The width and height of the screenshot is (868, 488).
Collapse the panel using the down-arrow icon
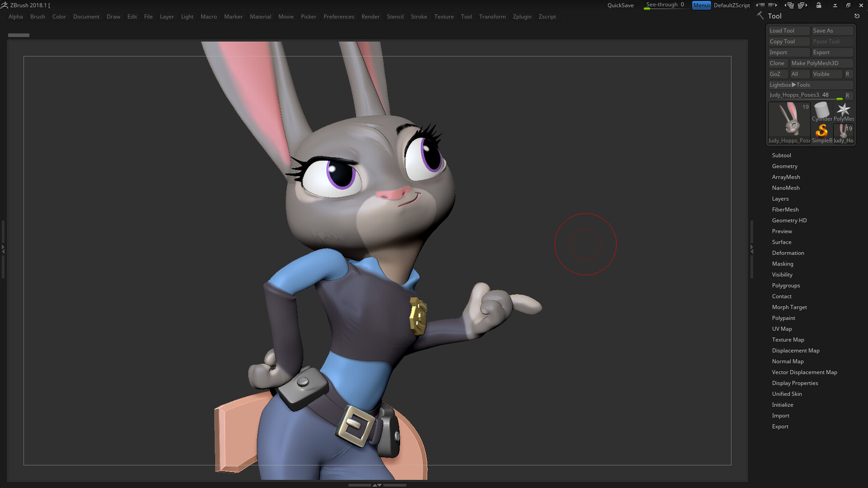point(835,5)
